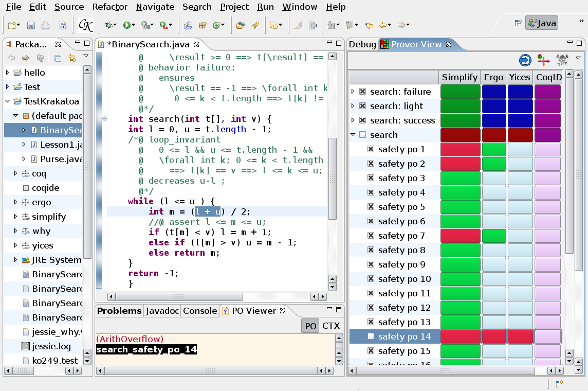Switch to the Debug tab
The image size is (588, 391).
(x=362, y=44)
